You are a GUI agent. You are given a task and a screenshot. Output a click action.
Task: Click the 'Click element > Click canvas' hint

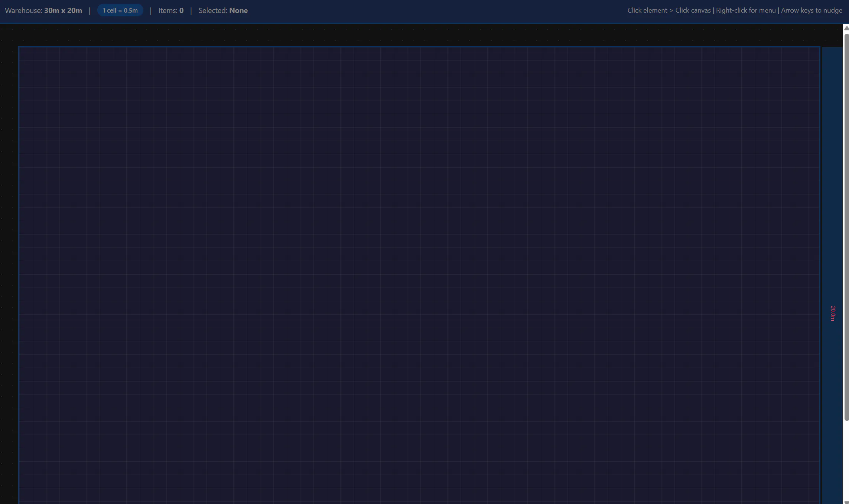pos(669,10)
